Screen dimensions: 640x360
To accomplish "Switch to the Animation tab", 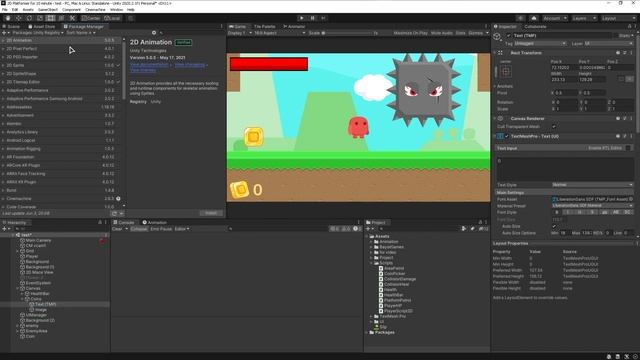I will [155, 222].
